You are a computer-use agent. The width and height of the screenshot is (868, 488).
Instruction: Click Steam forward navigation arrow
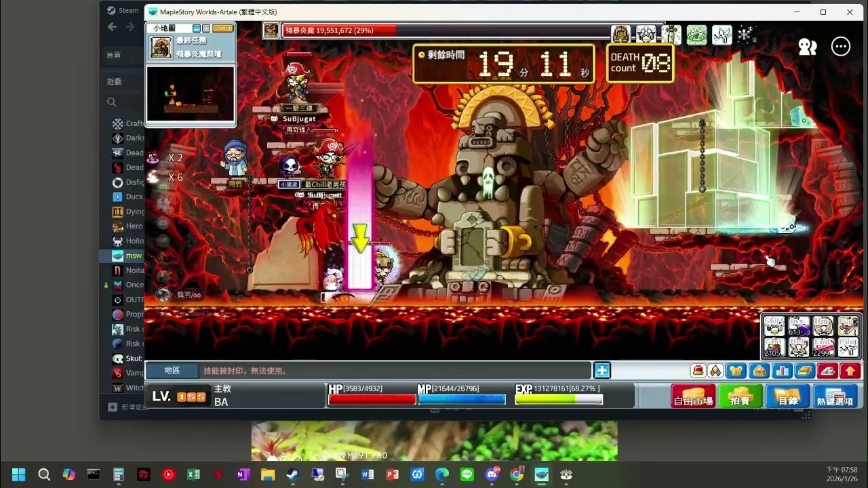pos(130,27)
